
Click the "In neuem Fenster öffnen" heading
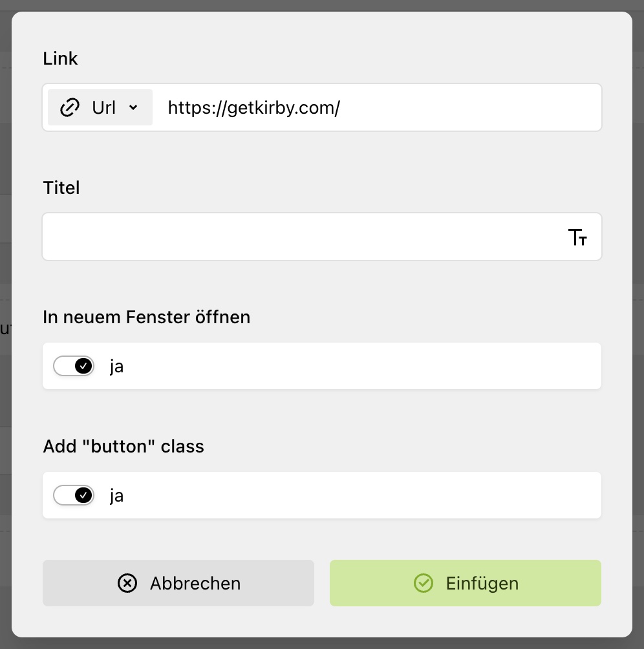click(146, 317)
